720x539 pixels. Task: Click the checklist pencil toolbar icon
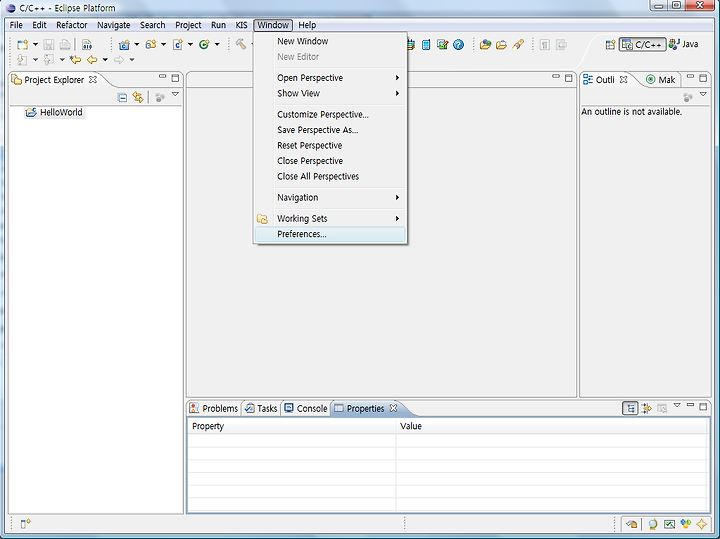pos(442,45)
